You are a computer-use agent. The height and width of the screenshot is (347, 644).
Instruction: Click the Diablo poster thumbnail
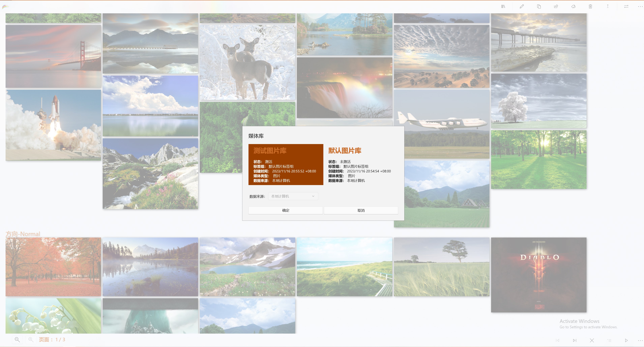[x=538, y=275]
